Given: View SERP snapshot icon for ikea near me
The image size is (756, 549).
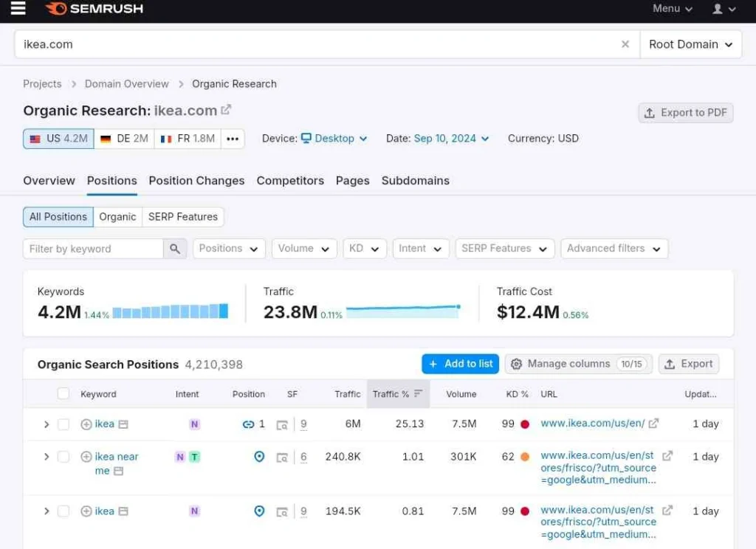Looking at the screenshot, I should (x=282, y=457).
